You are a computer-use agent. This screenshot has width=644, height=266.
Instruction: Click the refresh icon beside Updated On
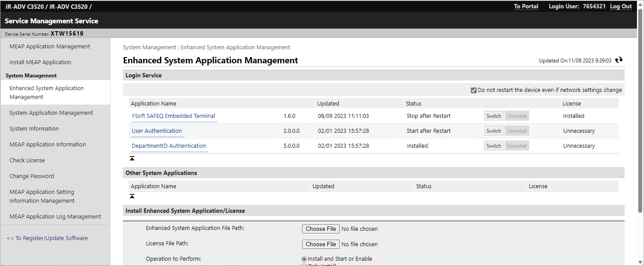tap(619, 60)
